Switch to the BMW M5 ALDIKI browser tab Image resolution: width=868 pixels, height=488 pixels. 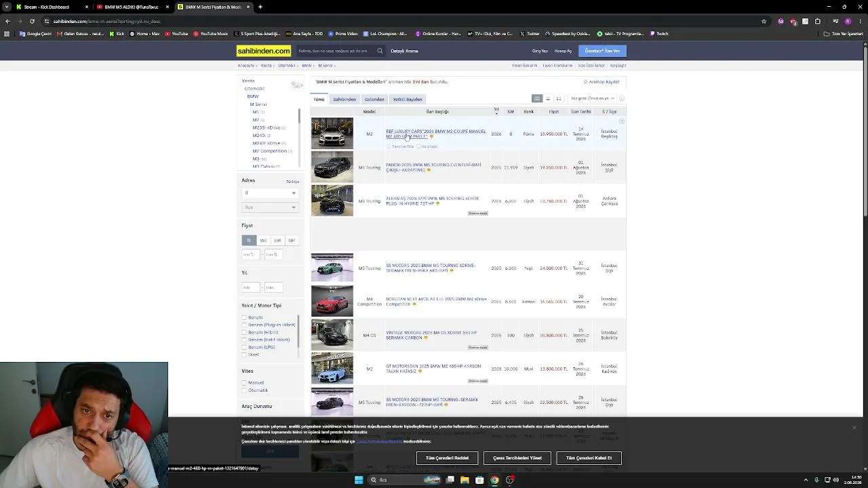click(x=132, y=7)
